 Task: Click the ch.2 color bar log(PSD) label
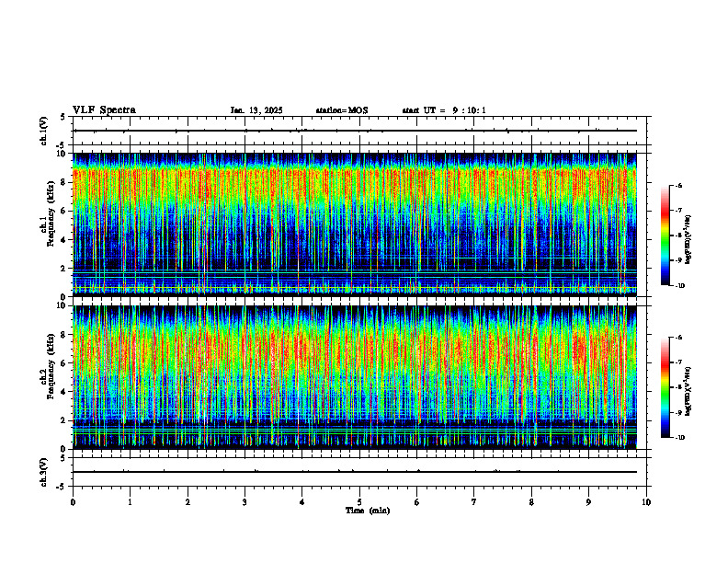688,391
